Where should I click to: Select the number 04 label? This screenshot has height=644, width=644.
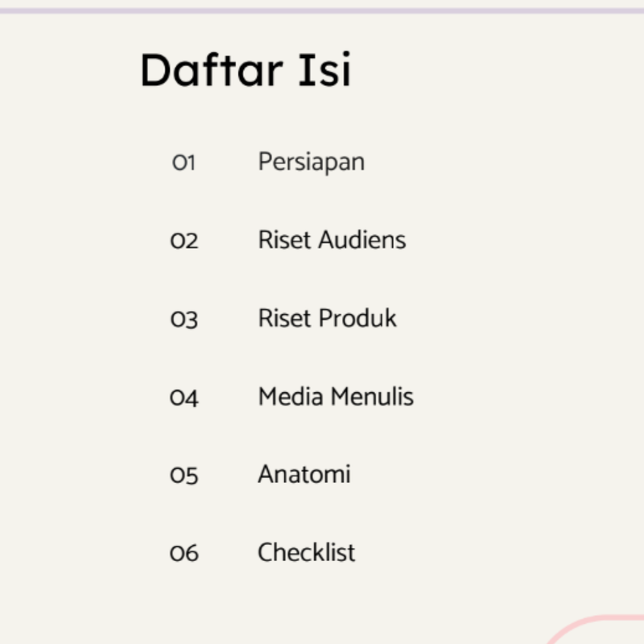184,398
